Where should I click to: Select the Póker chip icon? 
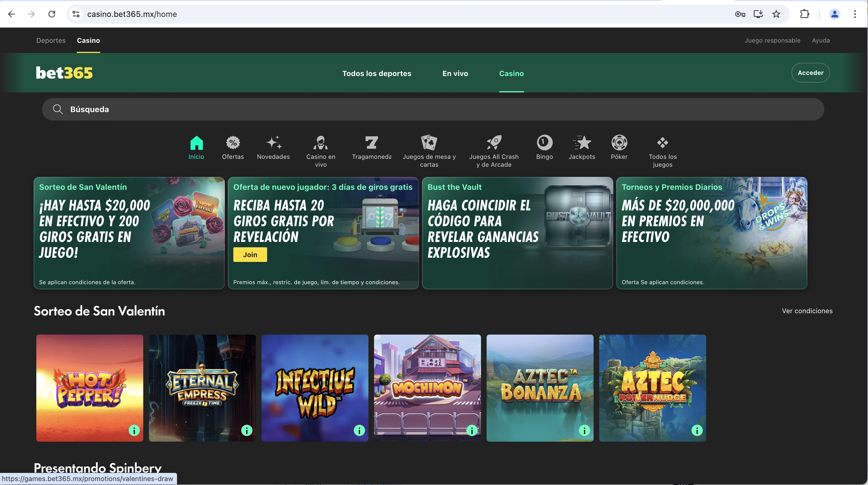tap(619, 143)
